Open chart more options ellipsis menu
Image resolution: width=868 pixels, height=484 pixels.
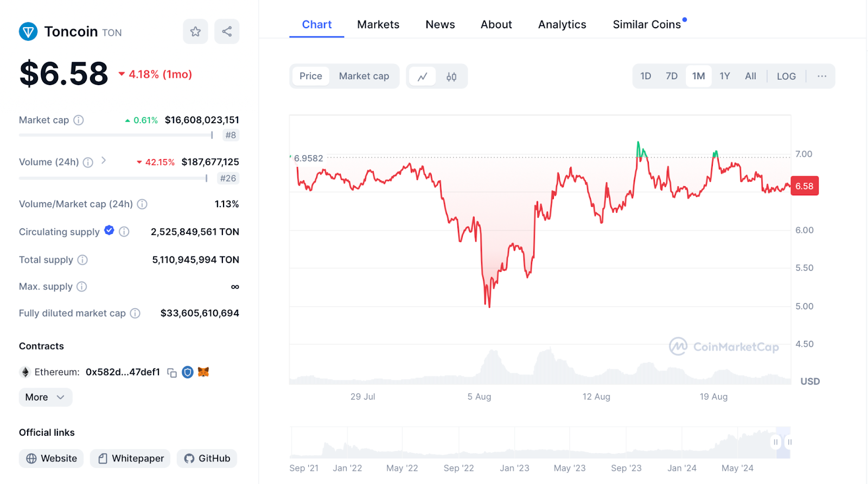click(822, 76)
